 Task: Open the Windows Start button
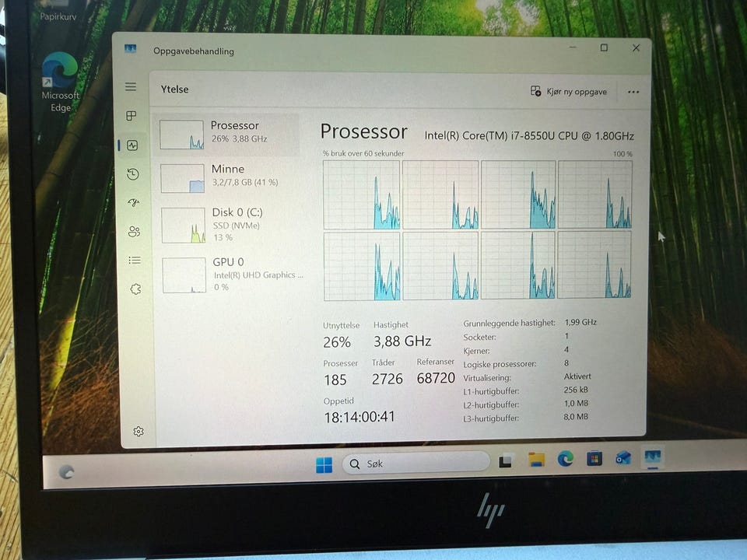point(324,465)
